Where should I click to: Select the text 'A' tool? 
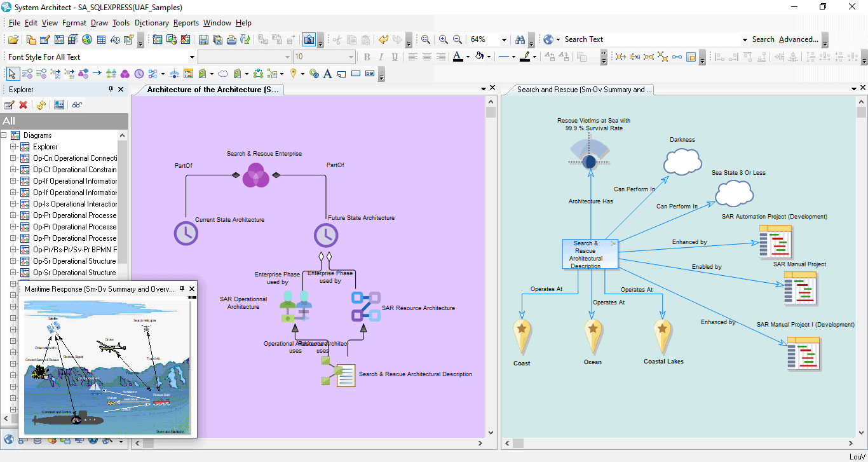(x=327, y=74)
